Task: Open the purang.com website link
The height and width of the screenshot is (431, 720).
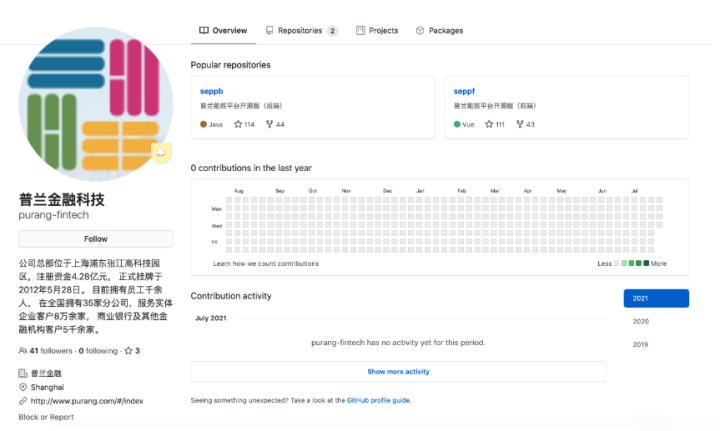Action: point(87,401)
